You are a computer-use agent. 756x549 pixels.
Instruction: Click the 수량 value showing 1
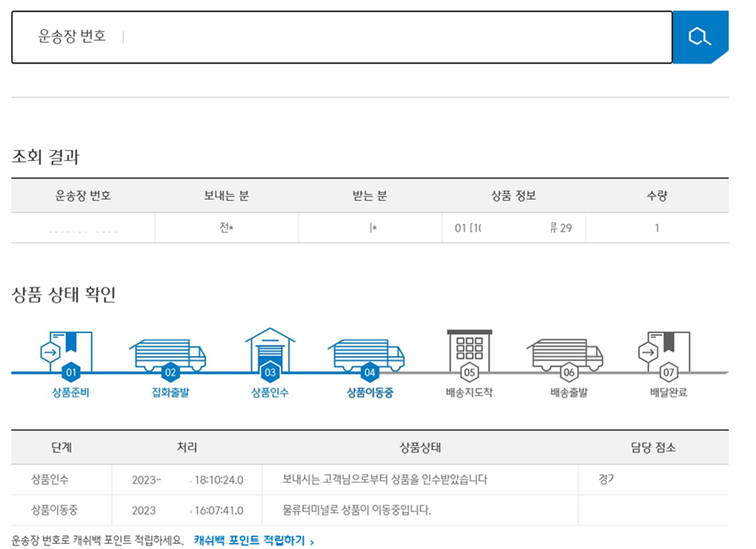657,227
